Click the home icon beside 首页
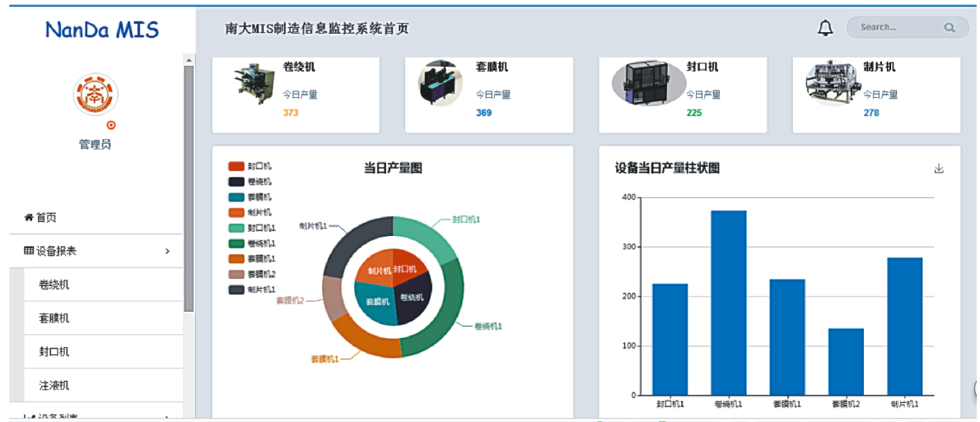Screen dimensions: 980x422 (29, 218)
